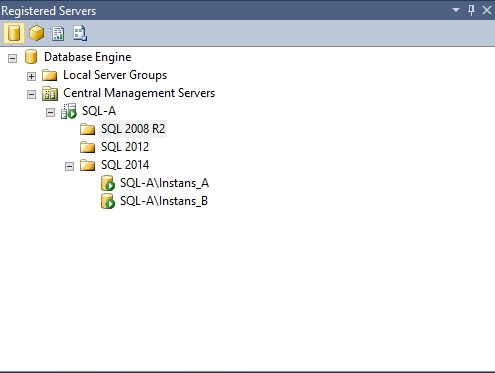Click the SQL 2012 folder icon

[x=88, y=147]
